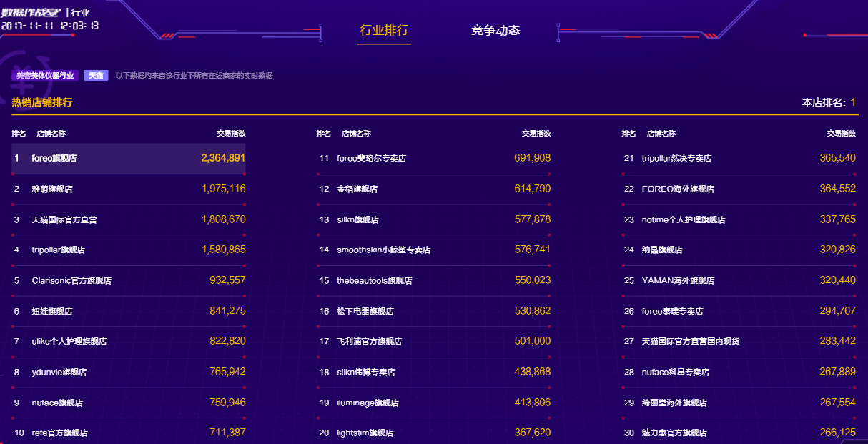Image resolution: width=868 pixels, height=444 pixels.
Task: Select silkn旗舰店 at rank 13
Action: [358, 219]
